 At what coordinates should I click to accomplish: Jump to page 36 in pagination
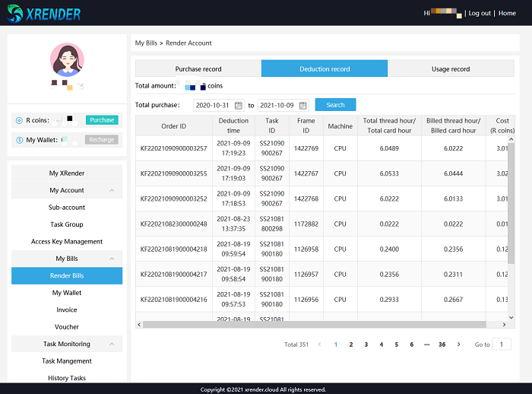[442, 345]
